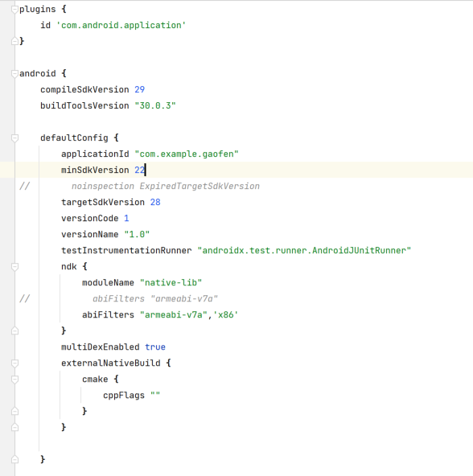Fold the ndk block using gutter marker

[x=14, y=267]
